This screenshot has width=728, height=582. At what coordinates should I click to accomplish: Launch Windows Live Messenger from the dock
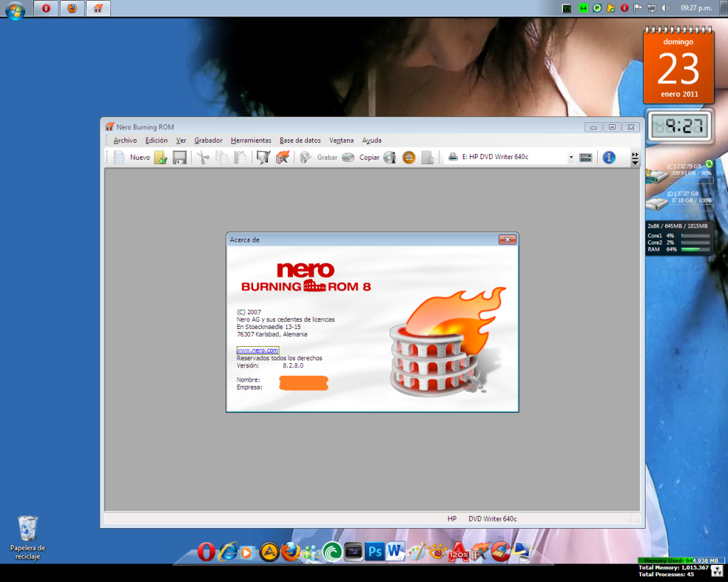click(311, 552)
